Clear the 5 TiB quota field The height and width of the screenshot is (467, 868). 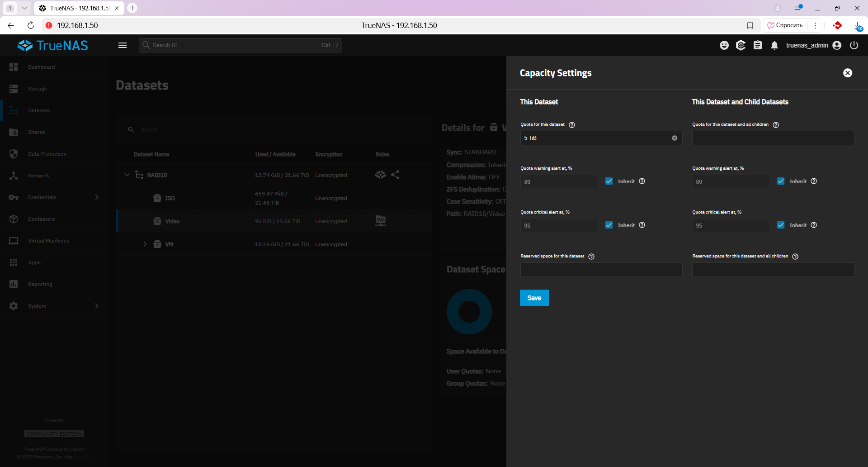(x=675, y=138)
